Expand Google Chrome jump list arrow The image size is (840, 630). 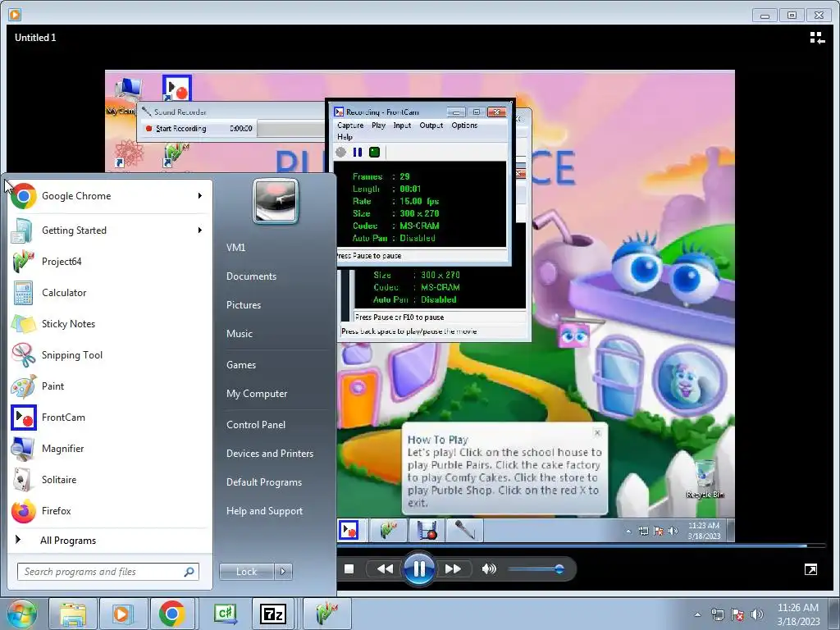click(200, 196)
